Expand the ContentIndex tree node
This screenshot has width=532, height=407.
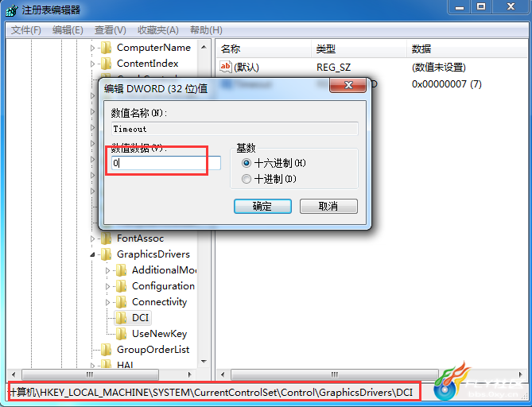(x=92, y=64)
